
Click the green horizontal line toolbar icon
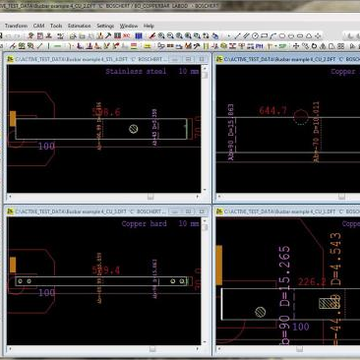click(x=57, y=46)
